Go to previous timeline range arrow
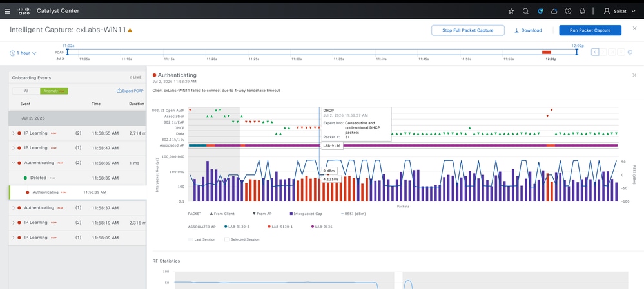644x289 pixels. coord(595,52)
